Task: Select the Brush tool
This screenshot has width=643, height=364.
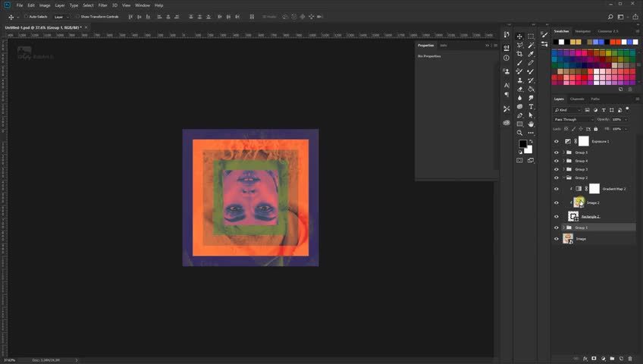Action: coord(519,63)
